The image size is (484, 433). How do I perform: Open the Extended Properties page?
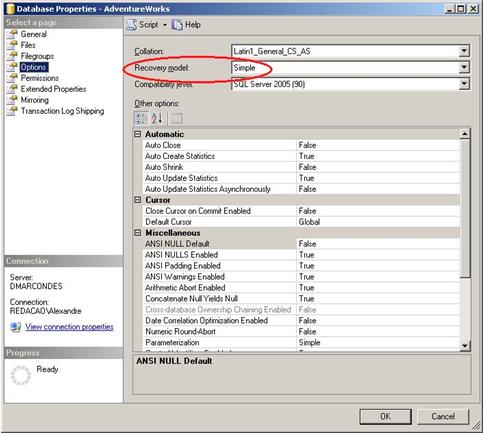[x=53, y=89]
